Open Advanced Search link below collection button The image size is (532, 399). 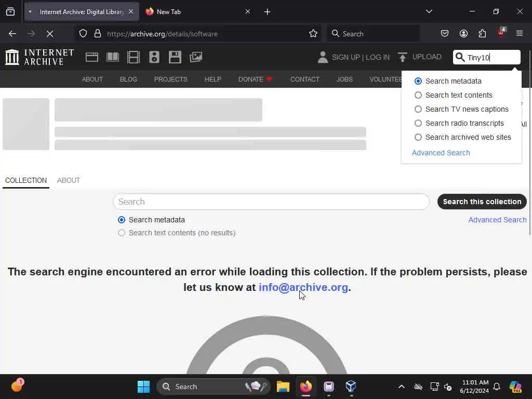[x=497, y=220]
